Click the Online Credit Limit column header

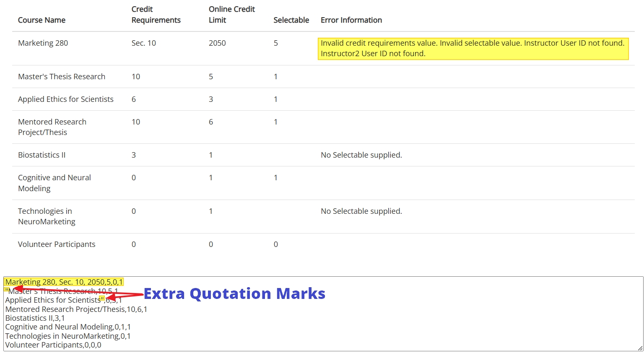coord(232,15)
